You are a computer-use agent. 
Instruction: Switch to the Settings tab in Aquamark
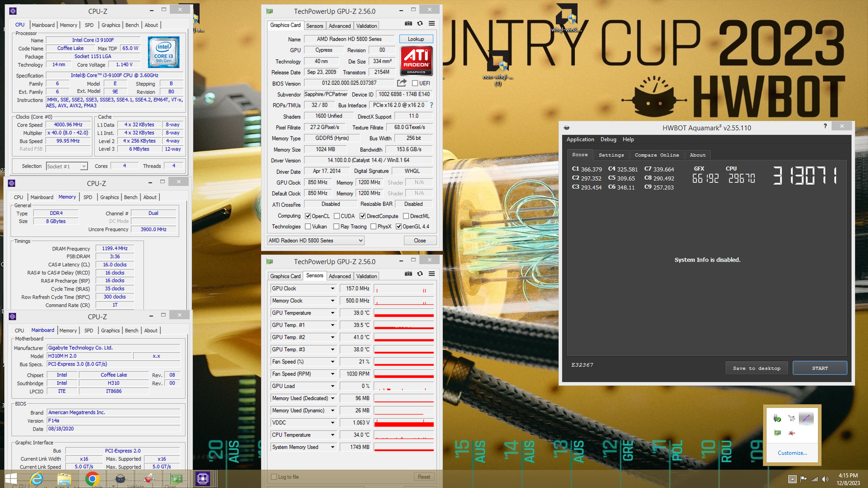pos(611,155)
